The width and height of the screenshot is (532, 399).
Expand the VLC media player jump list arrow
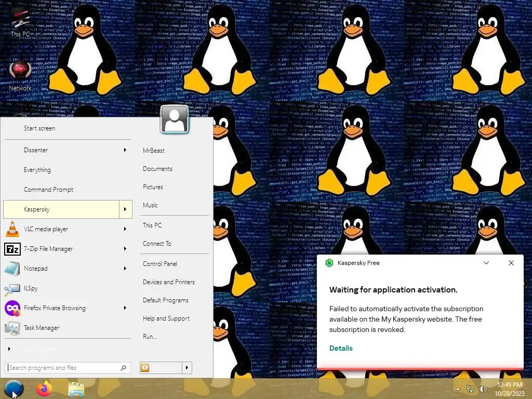125,229
